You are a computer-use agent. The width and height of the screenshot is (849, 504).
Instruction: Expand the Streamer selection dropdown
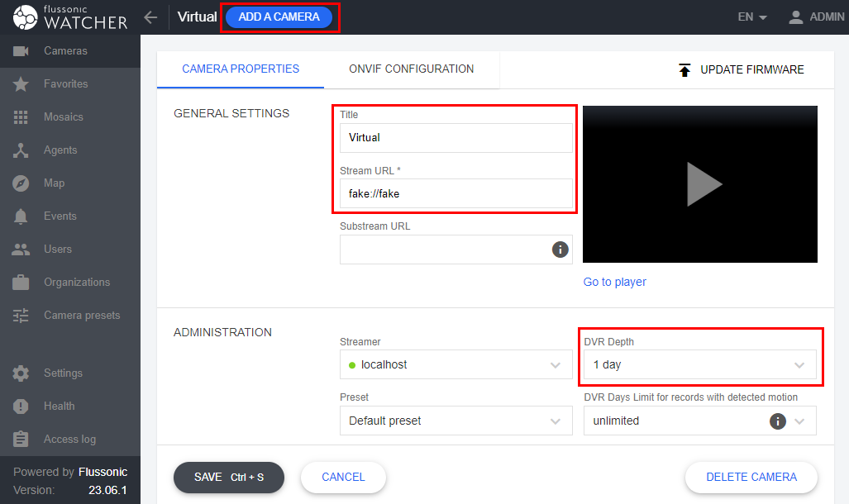456,364
